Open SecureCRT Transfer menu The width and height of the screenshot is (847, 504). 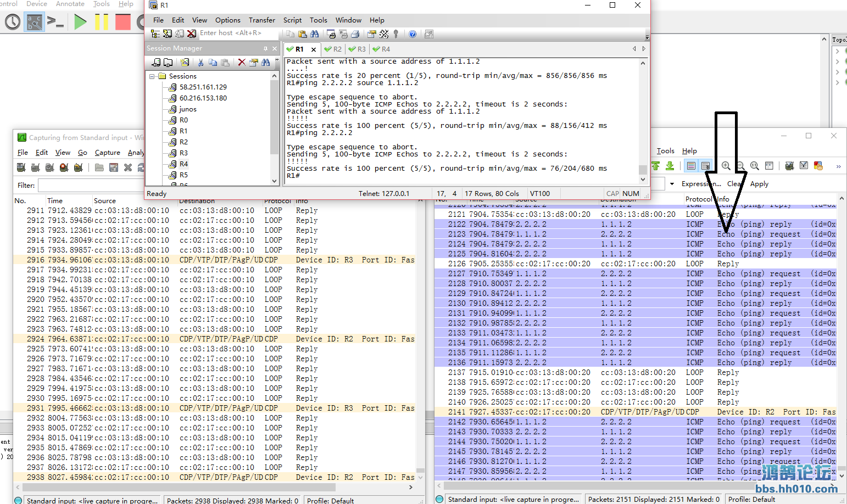pos(262,20)
